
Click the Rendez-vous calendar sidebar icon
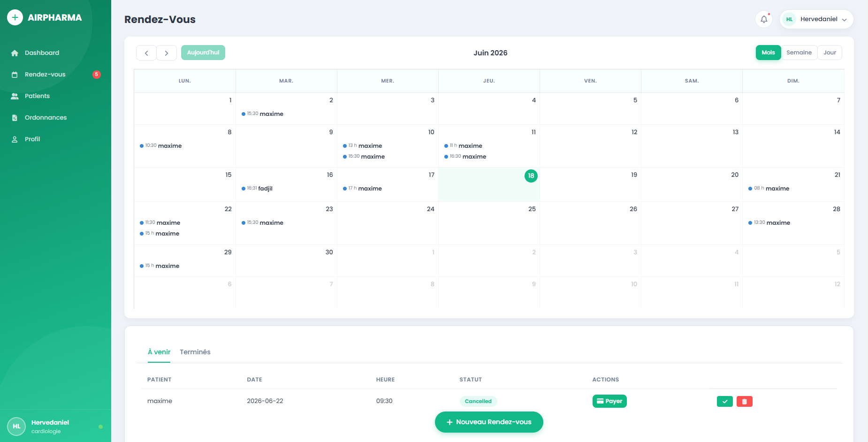(x=15, y=75)
